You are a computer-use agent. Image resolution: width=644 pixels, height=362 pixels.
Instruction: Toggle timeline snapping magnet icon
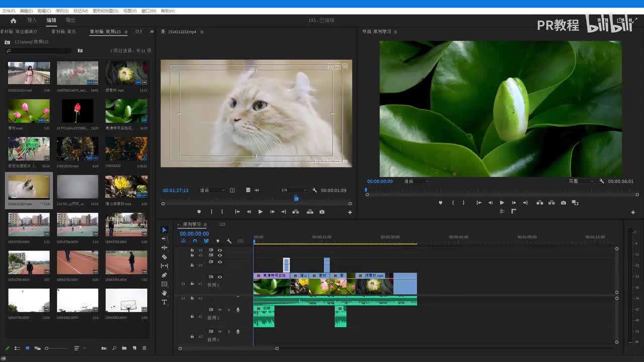coord(195,241)
